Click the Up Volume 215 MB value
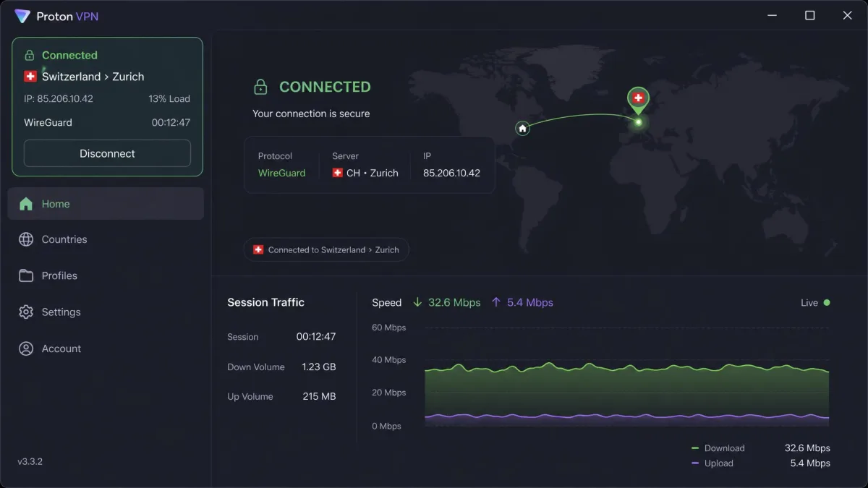Image resolution: width=868 pixels, height=488 pixels. tap(319, 396)
